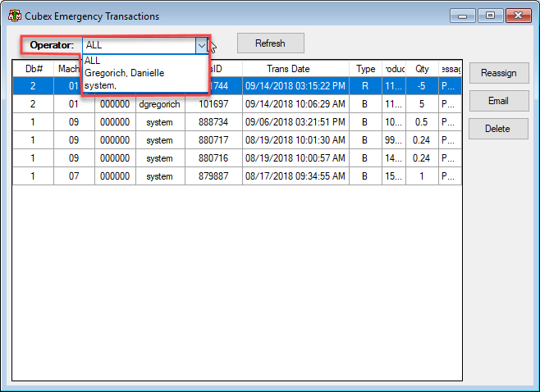Click quantity 0.5 in row 888734
This screenshot has width=540, height=392.
pos(422,122)
